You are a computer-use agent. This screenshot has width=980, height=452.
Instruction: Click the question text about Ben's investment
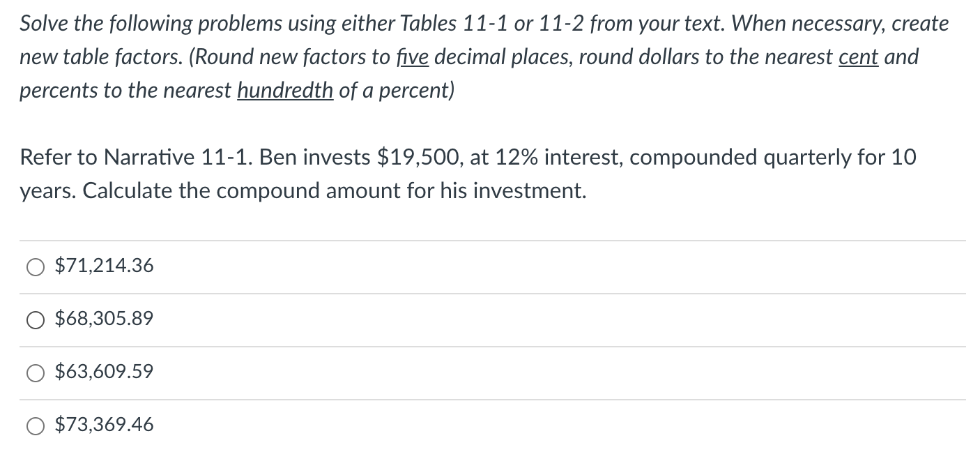(467, 173)
